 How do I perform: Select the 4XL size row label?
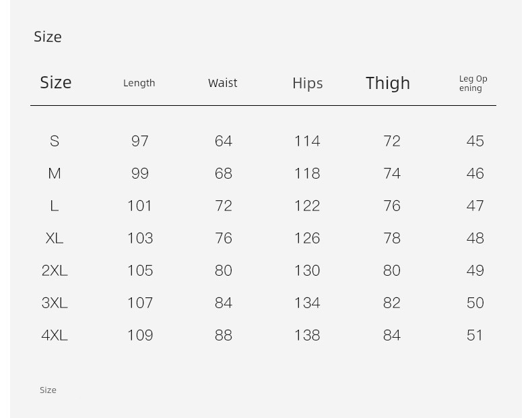coord(55,335)
